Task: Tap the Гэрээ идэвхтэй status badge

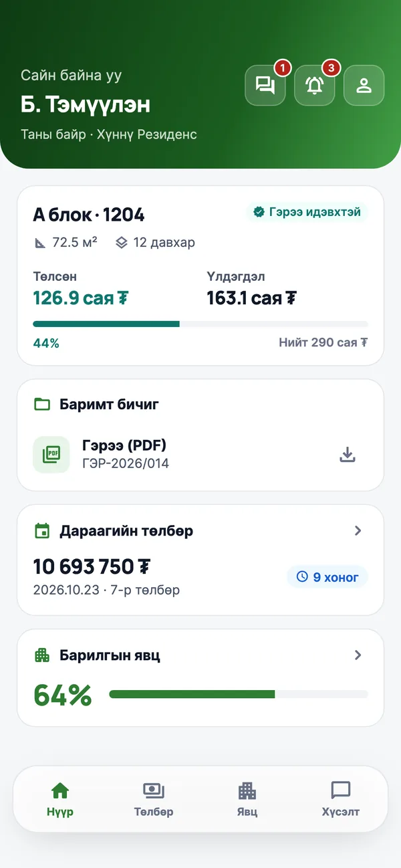Action: coord(307,212)
